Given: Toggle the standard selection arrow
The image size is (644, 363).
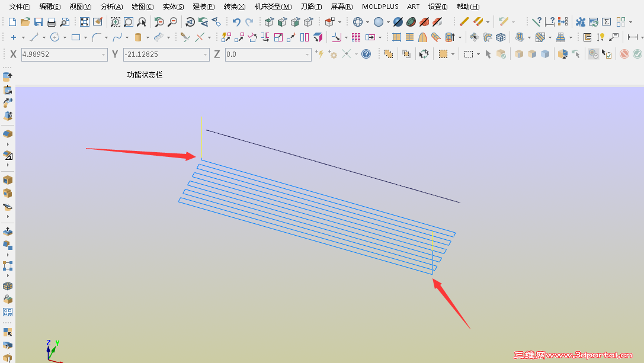Looking at the screenshot, I should [488, 54].
